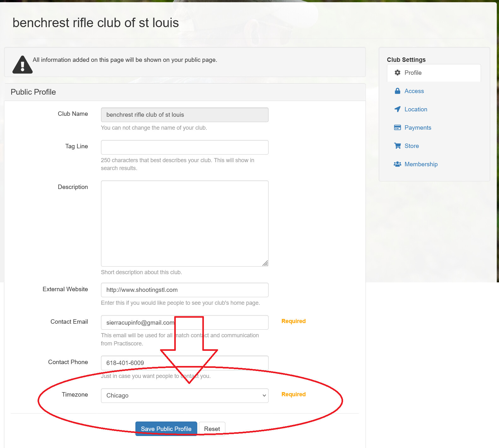Click inside the Description text area
The width and height of the screenshot is (499, 448).
pos(185,223)
